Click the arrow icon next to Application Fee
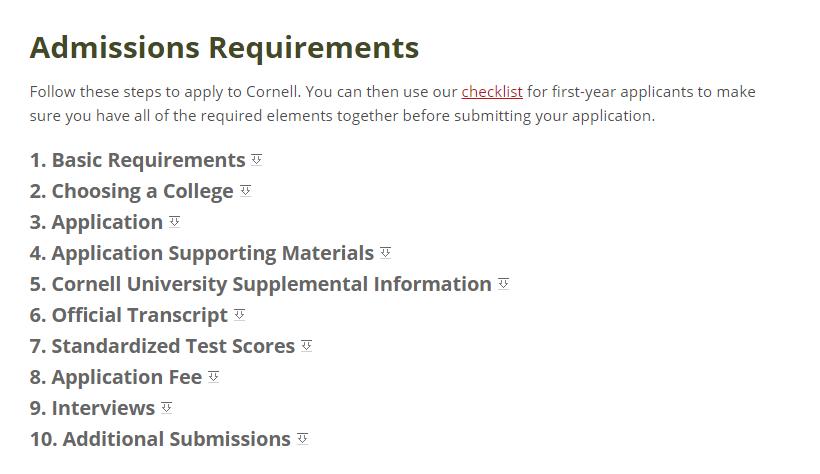 214,376
